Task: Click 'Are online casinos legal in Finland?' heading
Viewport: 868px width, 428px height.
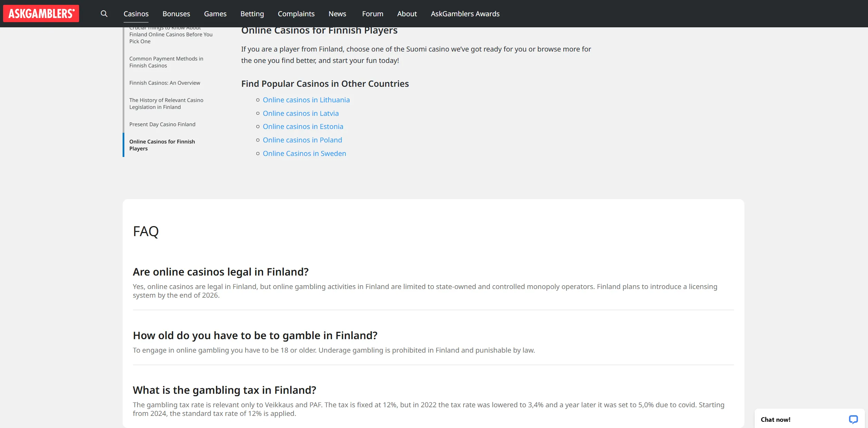Action: click(x=220, y=272)
